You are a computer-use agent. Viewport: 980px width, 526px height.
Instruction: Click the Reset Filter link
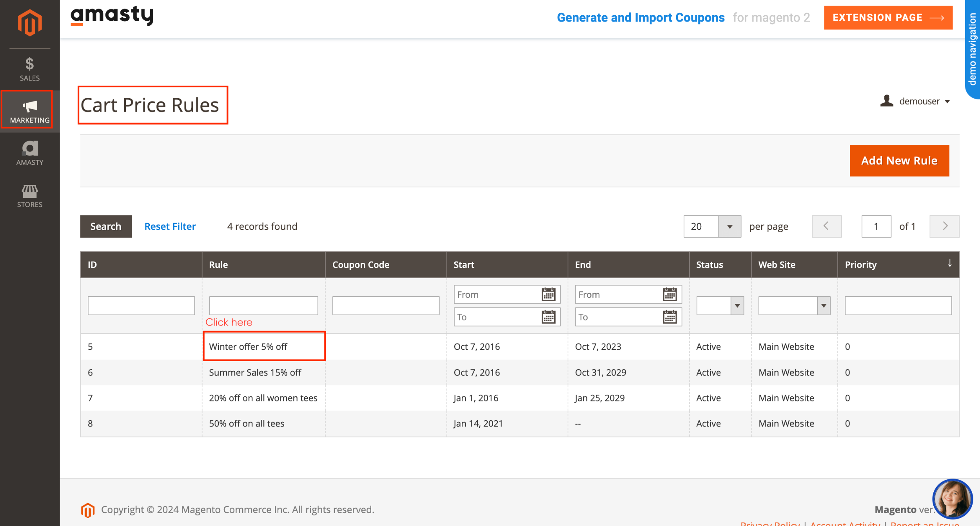(x=170, y=226)
